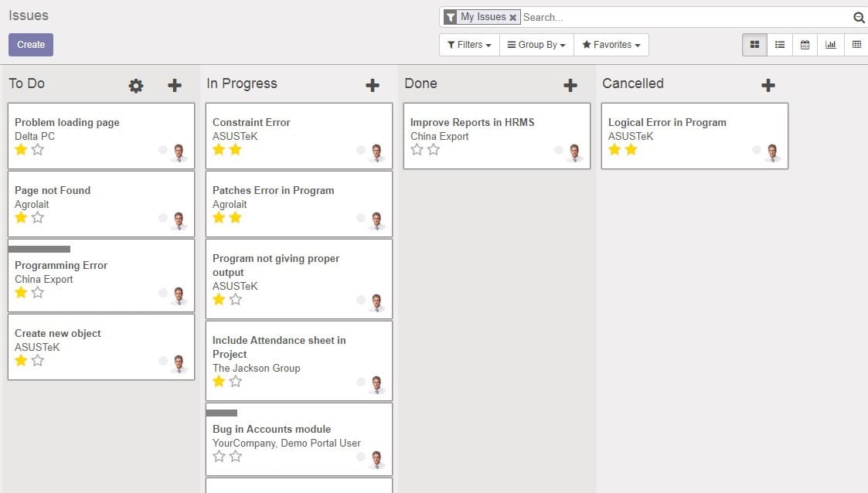Click assignee avatar on Bug in Accounts module
Image resolution: width=868 pixels, height=493 pixels.
click(377, 459)
